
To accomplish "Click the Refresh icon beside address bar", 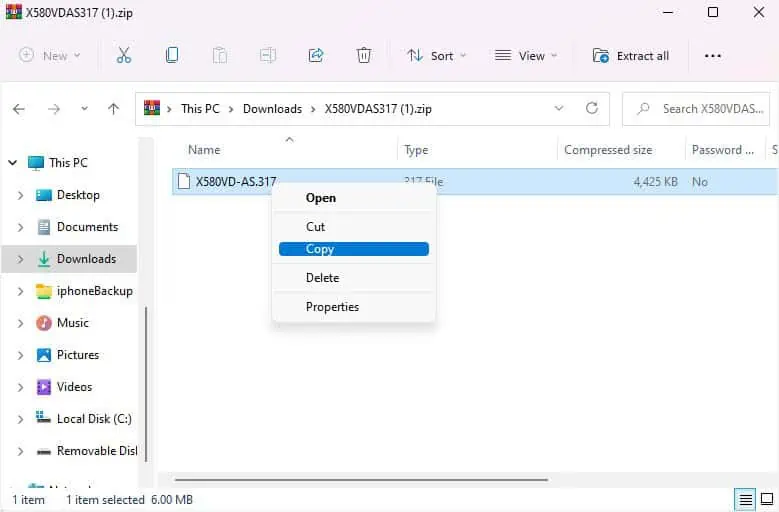I will [591, 109].
